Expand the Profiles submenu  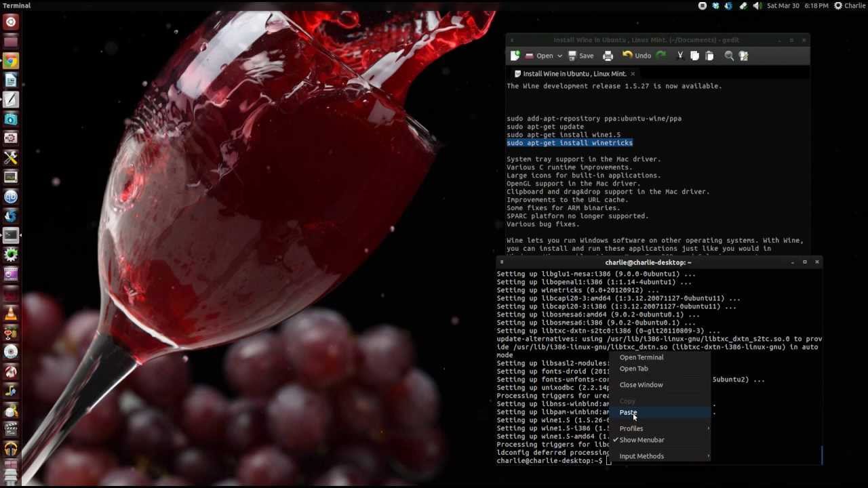[x=660, y=428]
